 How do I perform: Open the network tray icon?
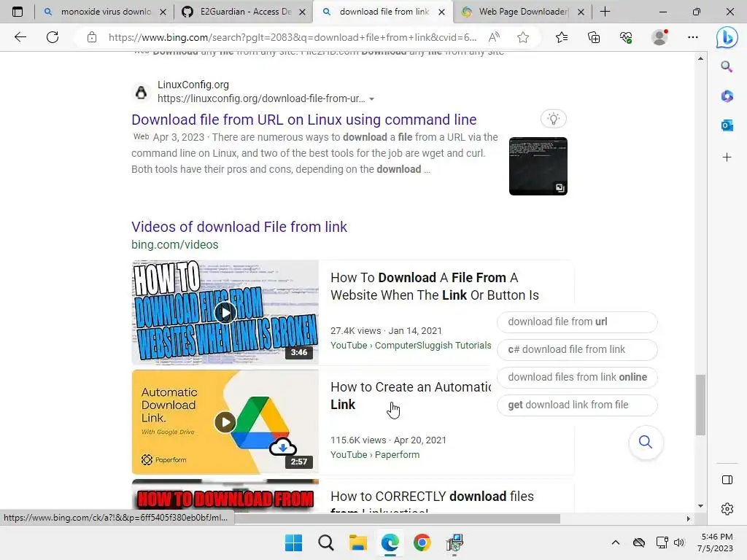pos(662,542)
